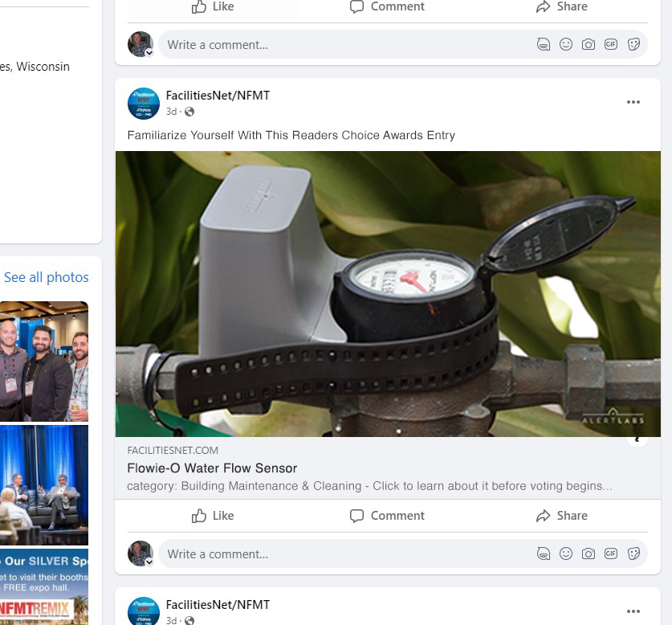This screenshot has height=625, width=672.
Task: Switch commenting identity under Flowie-O post
Action: pos(149,562)
